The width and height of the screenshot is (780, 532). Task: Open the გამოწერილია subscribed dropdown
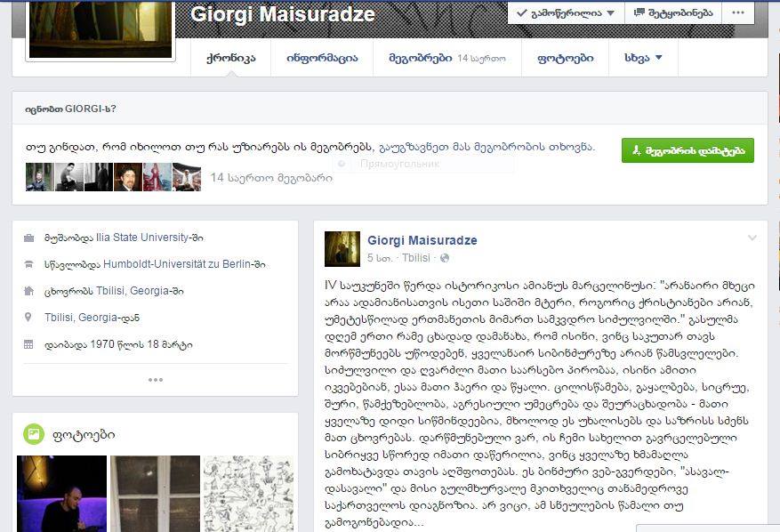[566, 13]
